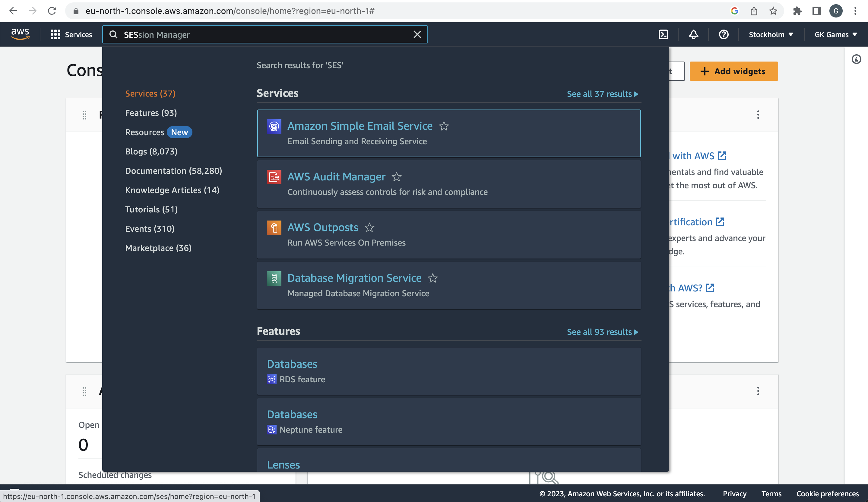Screen dimensions: 868x502
Task: Reload the browser page
Action: [x=52, y=11]
